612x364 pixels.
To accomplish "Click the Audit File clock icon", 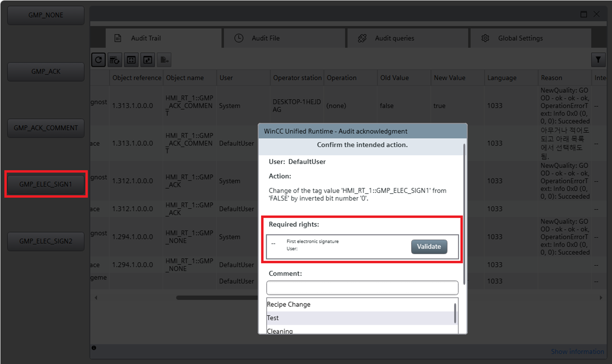I will [x=239, y=38].
